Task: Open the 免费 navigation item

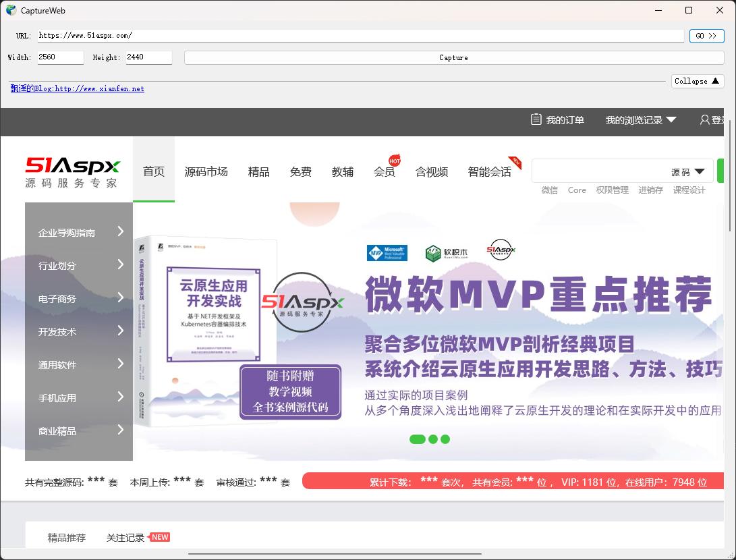Action: pos(300,172)
